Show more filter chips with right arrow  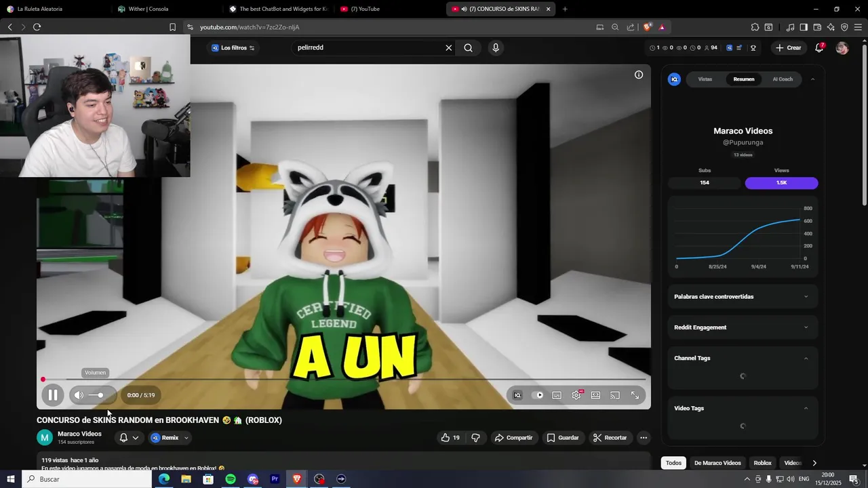(x=814, y=463)
